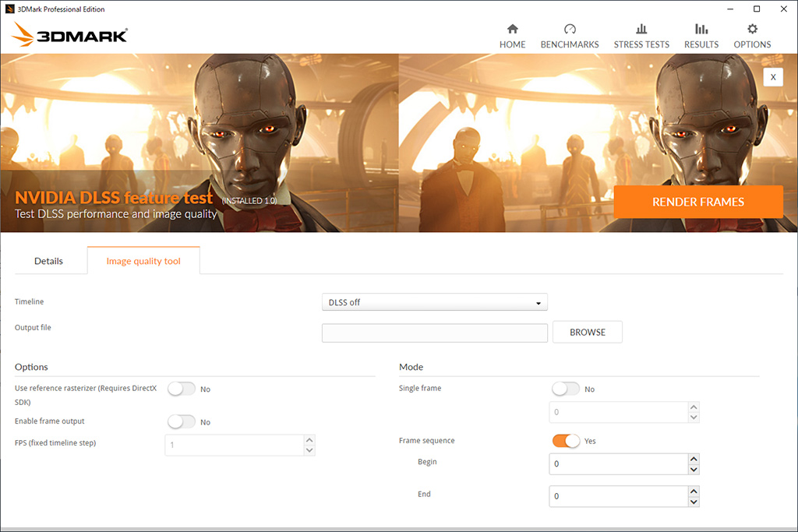
Task: Increase the End frame value
Action: [x=694, y=491]
